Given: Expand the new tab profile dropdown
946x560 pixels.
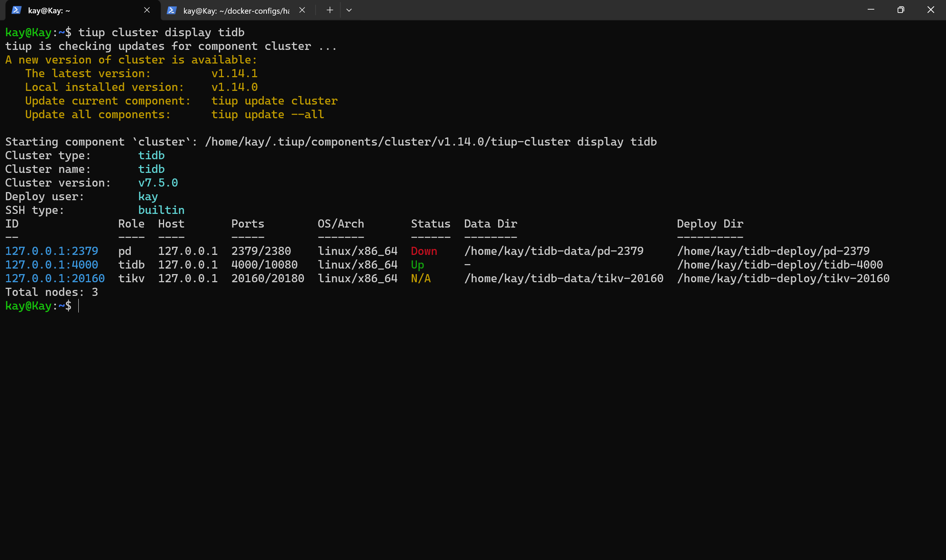Looking at the screenshot, I should click(349, 10).
